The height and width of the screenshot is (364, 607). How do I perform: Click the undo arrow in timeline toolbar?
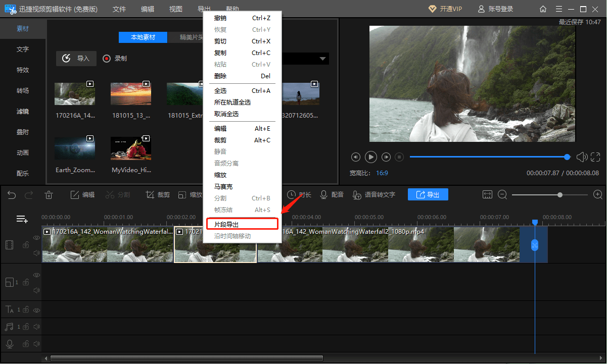click(x=11, y=195)
